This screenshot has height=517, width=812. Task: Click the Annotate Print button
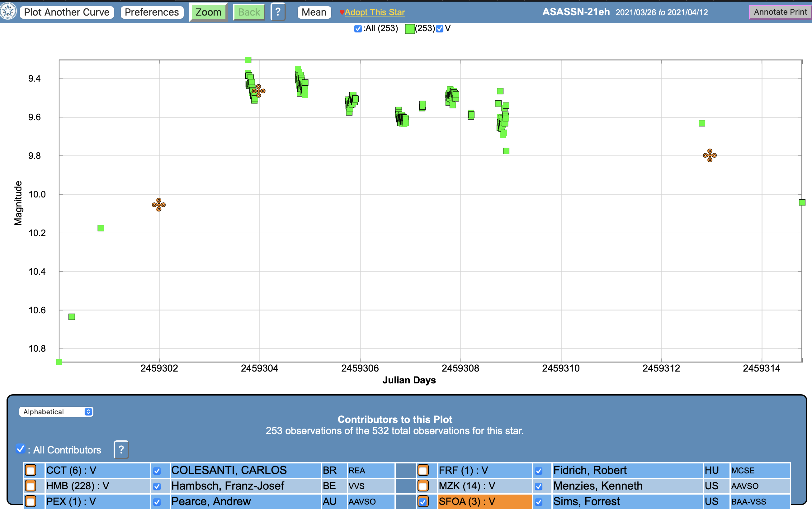[x=780, y=12]
